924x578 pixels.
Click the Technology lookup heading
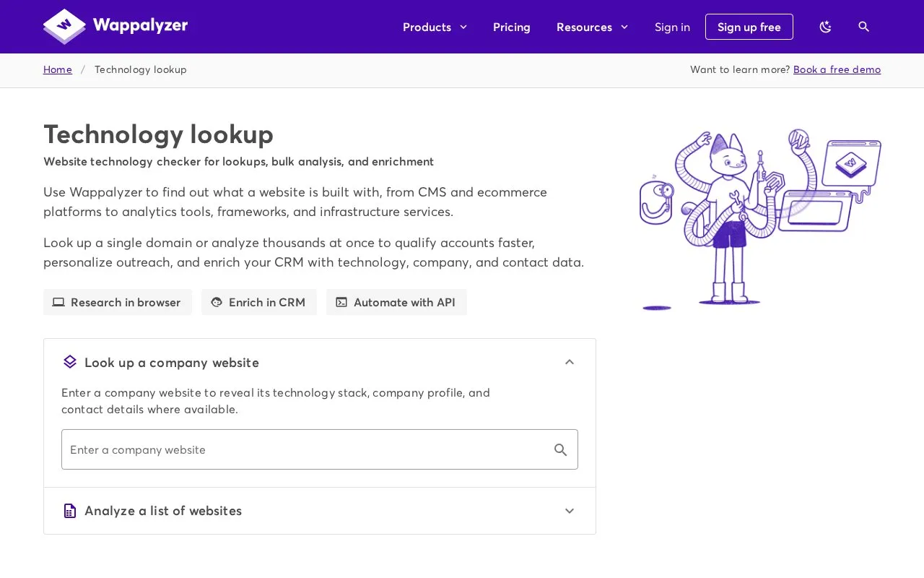(159, 134)
